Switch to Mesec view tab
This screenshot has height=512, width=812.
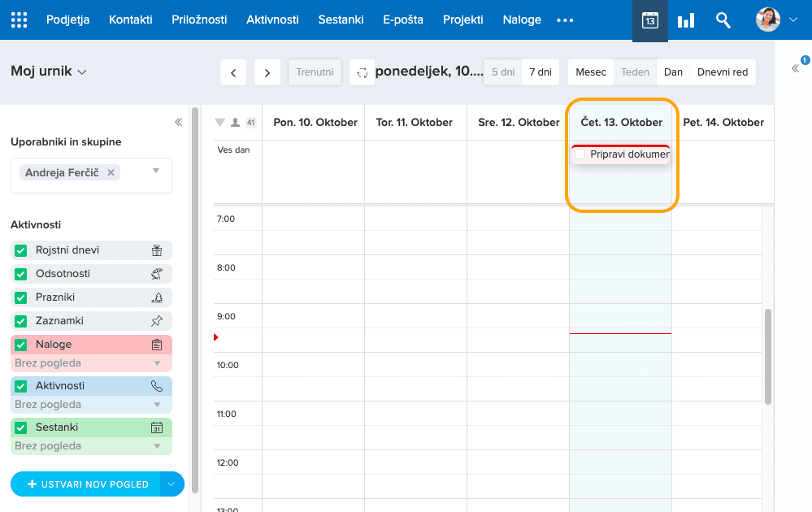pos(591,72)
